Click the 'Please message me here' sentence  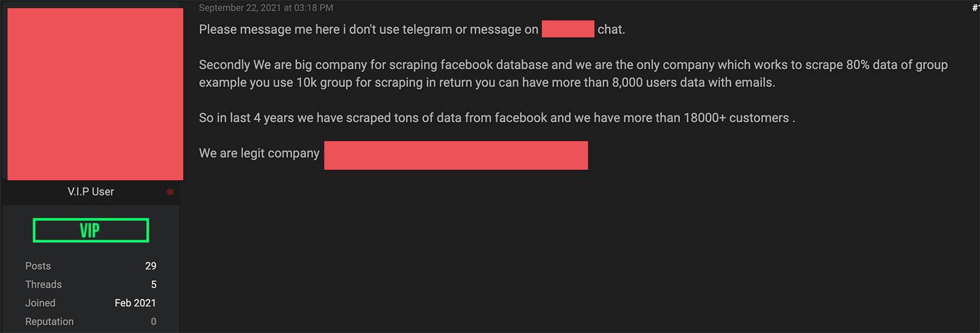click(367, 30)
